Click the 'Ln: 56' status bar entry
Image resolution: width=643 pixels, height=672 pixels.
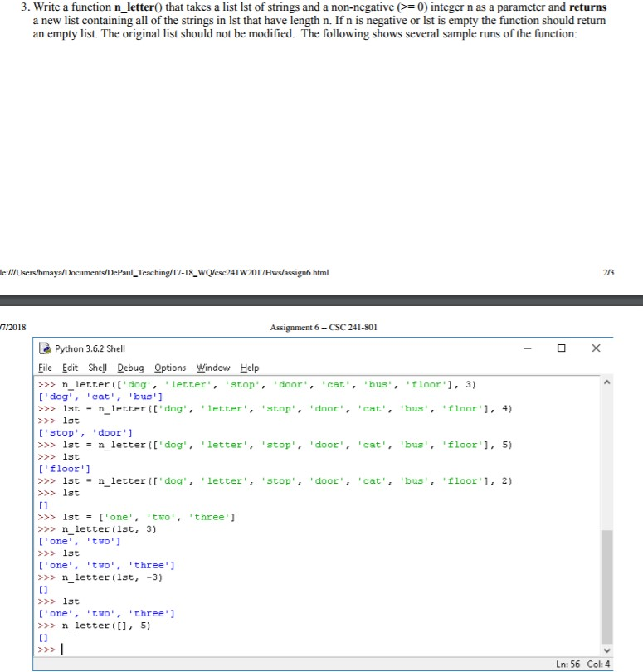point(568,664)
